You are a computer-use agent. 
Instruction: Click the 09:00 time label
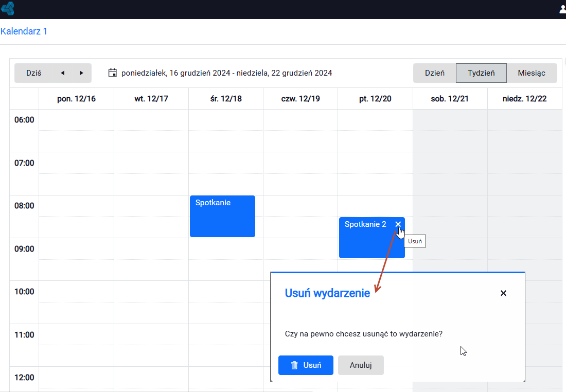click(24, 249)
